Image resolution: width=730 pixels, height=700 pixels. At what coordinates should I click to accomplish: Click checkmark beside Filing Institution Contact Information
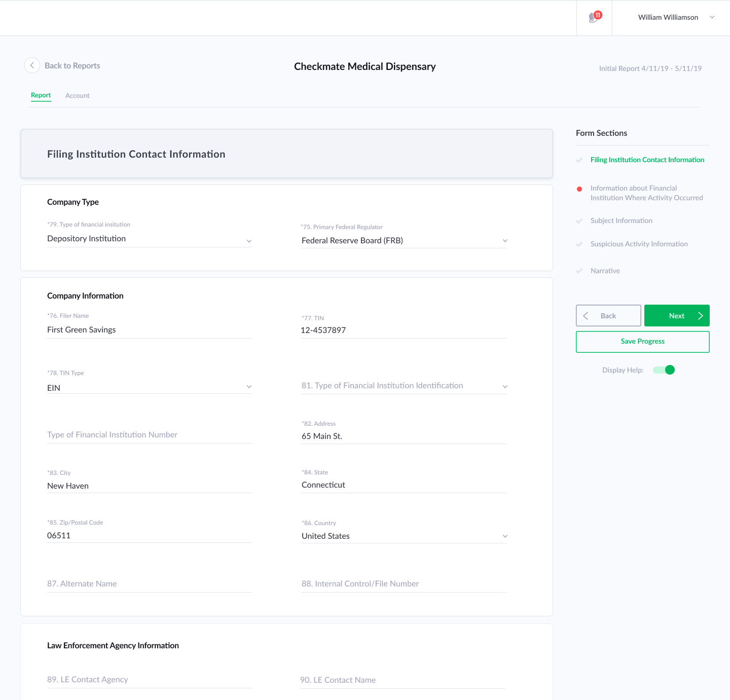point(579,160)
